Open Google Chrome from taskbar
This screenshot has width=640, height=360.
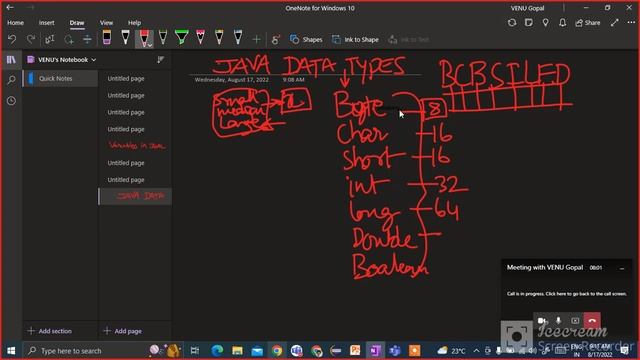tap(277, 351)
